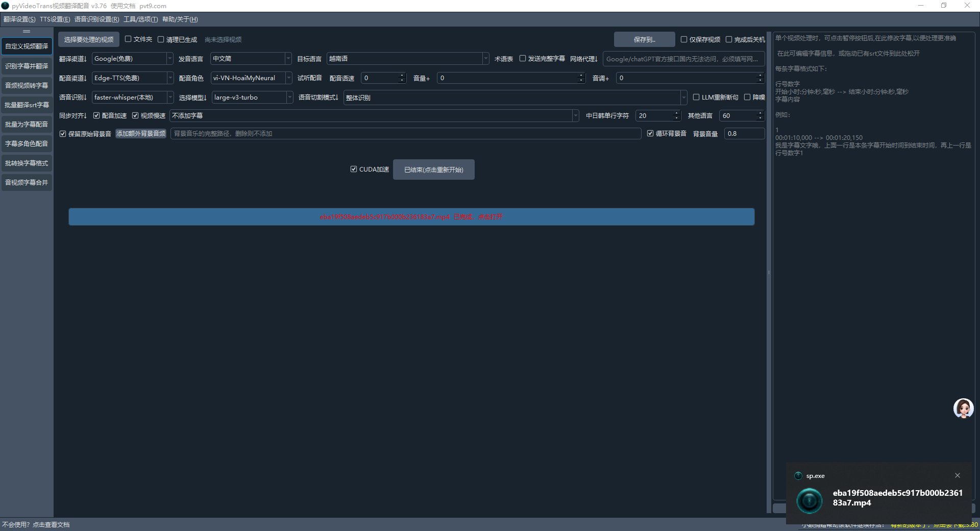Click the floating cartoon avatar assistant icon
Screen dimensions: 980x531
pyautogui.click(x=963, y=408)
